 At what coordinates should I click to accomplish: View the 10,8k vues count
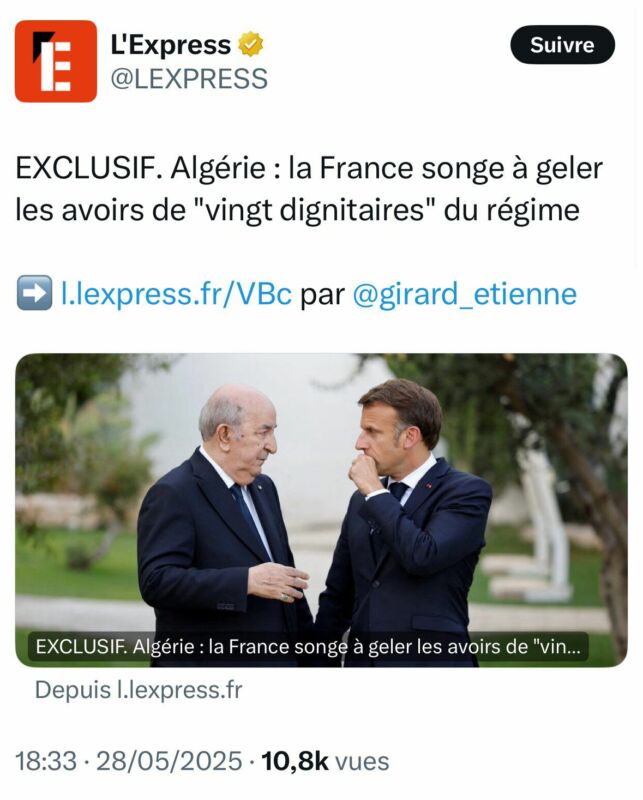pos(325,761)
